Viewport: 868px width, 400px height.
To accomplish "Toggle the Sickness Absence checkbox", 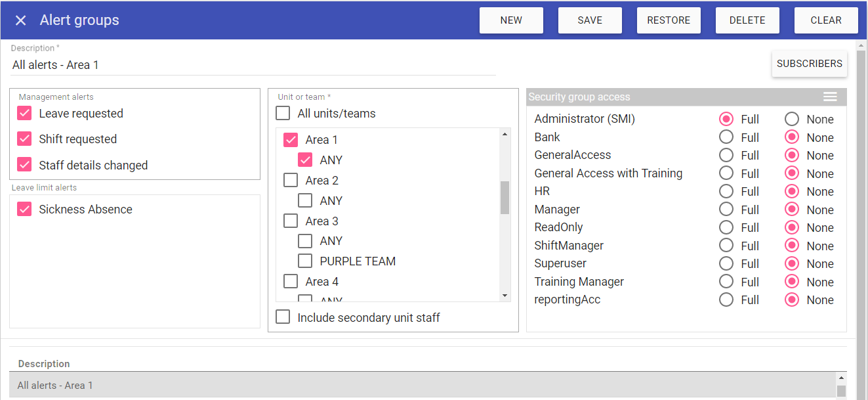I will (25, 210).
